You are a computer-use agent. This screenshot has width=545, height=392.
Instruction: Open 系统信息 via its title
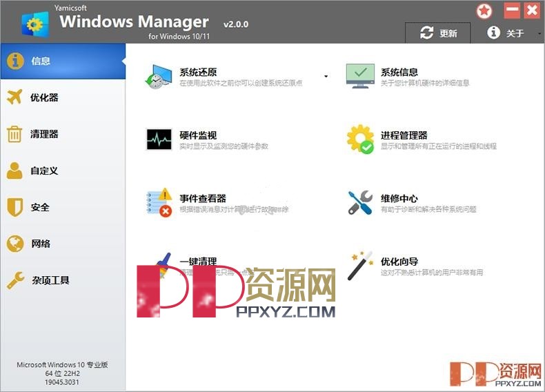coord(399,72)
